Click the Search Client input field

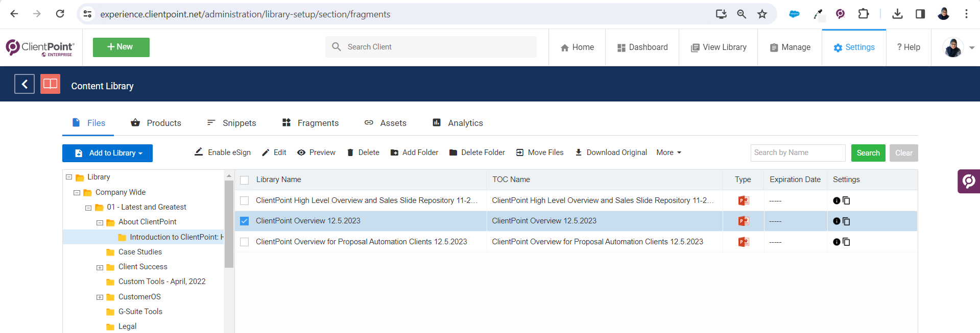(431, 47)
